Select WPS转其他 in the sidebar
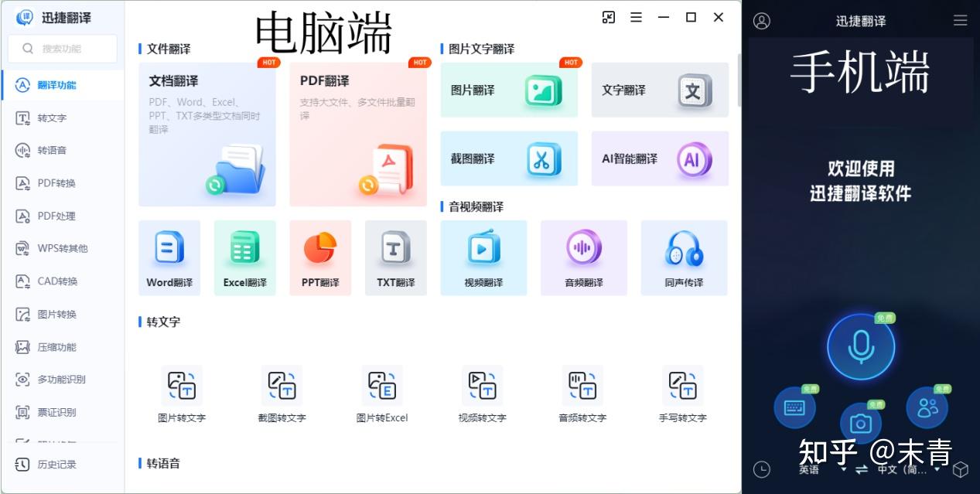 [63, 248]
